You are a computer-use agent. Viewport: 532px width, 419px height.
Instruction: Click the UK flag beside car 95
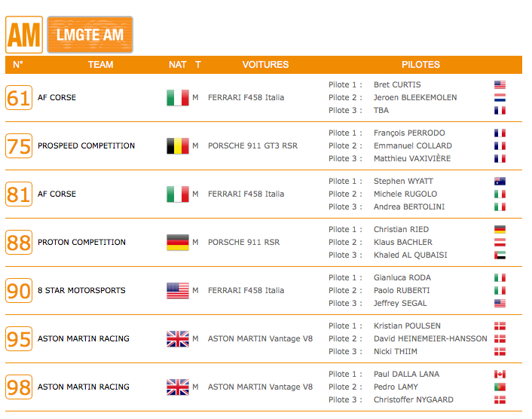178,338
